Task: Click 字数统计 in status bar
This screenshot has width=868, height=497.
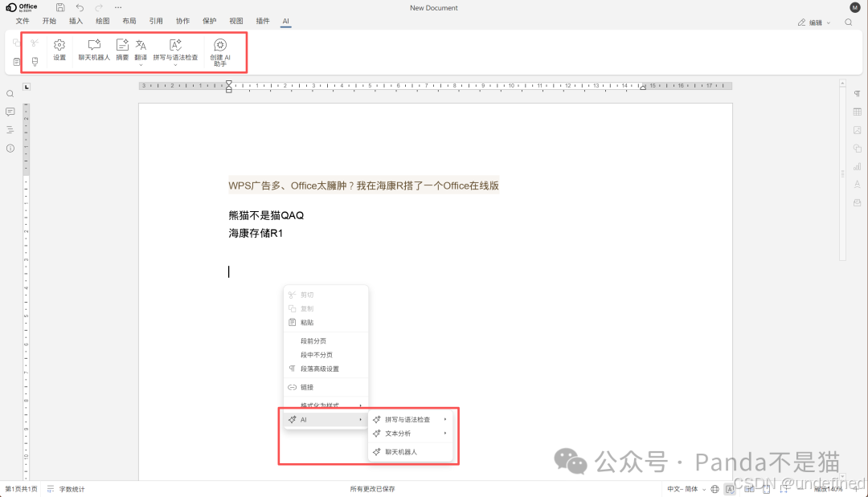Action: point(66,489)
